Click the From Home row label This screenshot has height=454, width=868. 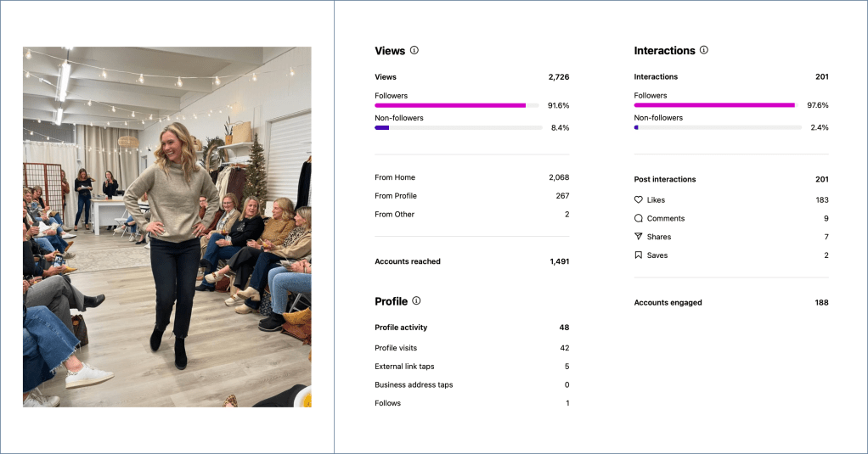pos(395,177)
